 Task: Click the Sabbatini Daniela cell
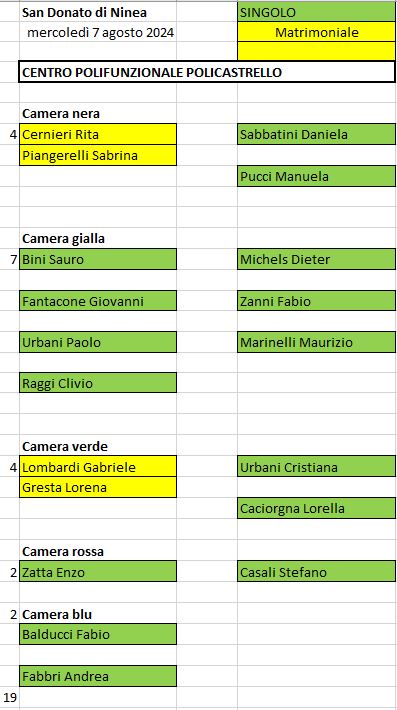(x=316, y=134)
